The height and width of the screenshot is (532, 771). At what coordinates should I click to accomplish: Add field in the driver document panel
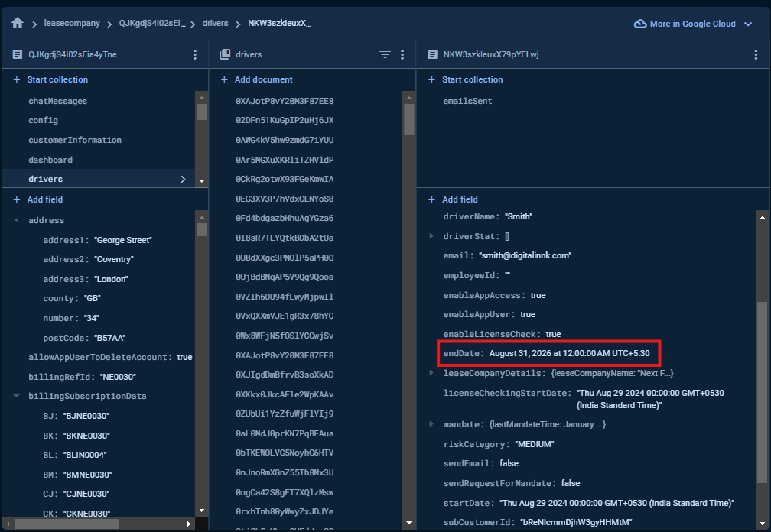point(454,199)
